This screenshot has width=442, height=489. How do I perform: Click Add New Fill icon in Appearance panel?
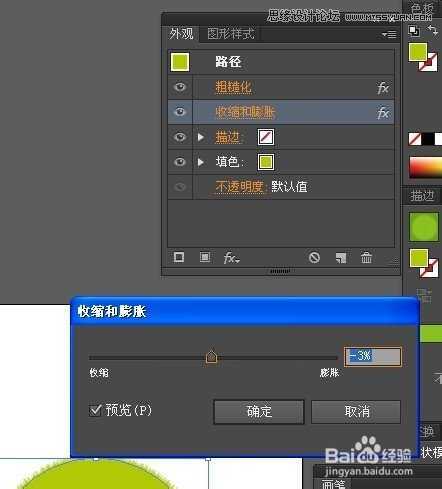pyautogui.click(x=205, y=257)
